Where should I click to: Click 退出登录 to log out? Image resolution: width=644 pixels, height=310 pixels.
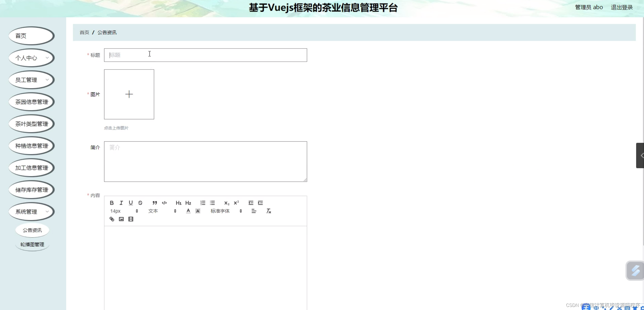point(621,7)
